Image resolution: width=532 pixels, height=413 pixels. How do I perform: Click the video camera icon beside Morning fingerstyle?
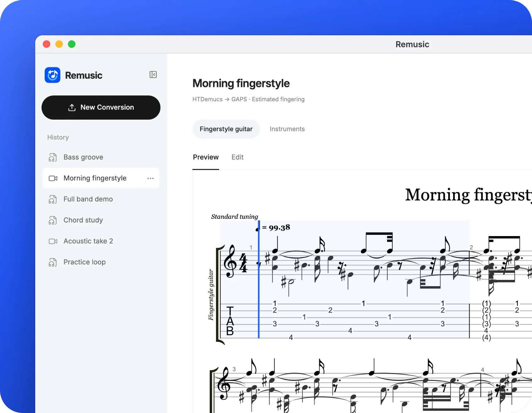(x=53, y=178)
